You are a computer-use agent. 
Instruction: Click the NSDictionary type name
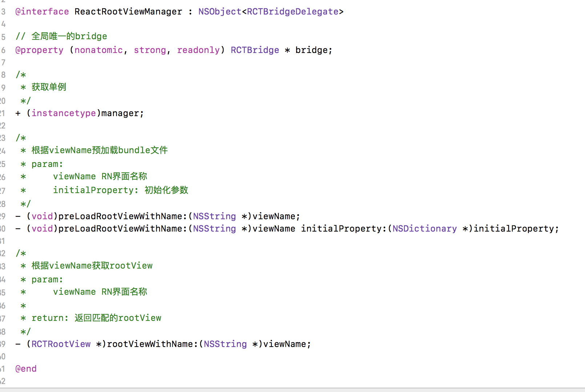[x=425, y=229]
